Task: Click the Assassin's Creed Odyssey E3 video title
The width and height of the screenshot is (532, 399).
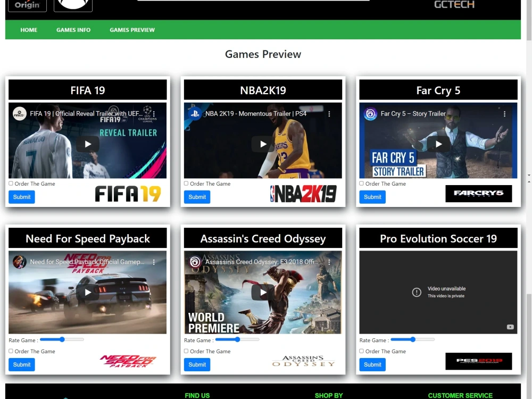Action: [x=262, y=262]
